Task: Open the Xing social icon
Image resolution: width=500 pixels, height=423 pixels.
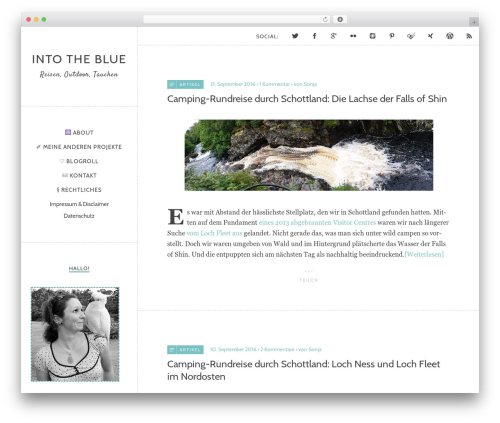Action: point(430,36)
